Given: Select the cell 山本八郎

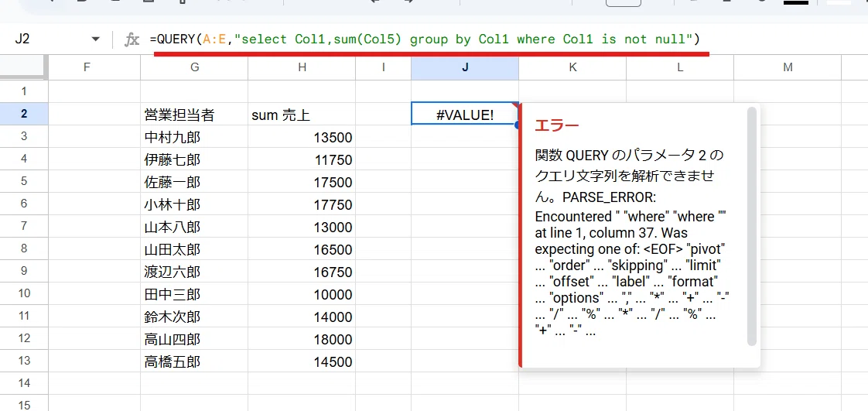Looking at the screenshot, I should click(x=193, y=227).
